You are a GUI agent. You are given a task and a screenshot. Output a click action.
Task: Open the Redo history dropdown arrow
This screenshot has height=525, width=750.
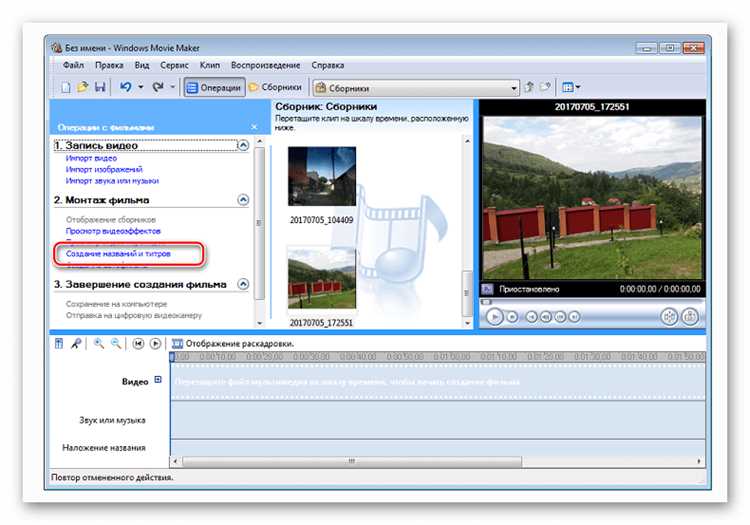pyautogui.click(x=173, y=88)
